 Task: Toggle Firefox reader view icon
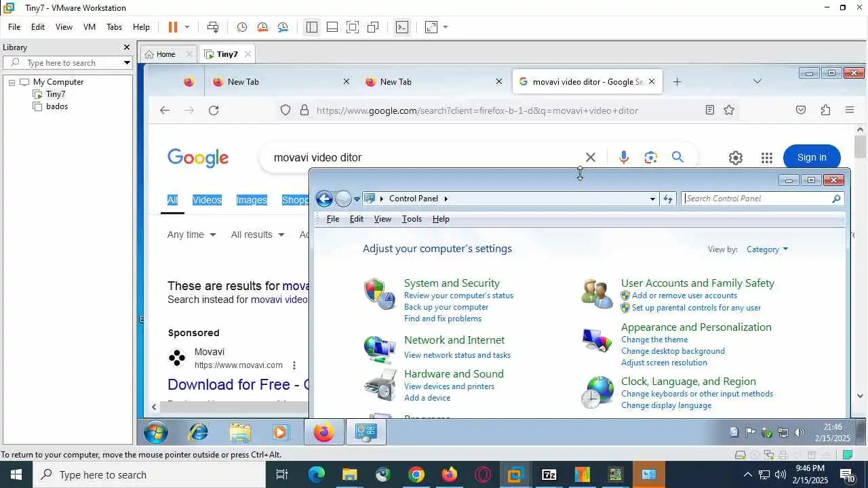pyautogui.click(x=710, y=110)
